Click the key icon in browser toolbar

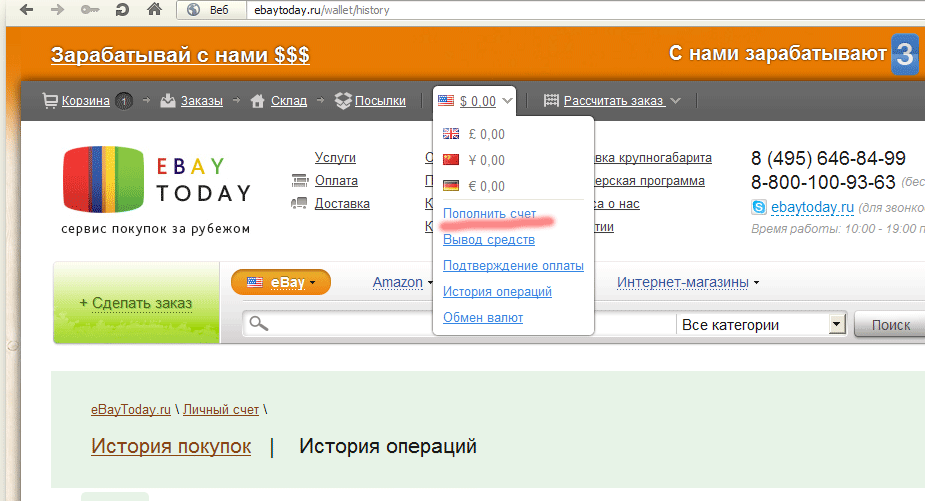pyautogui.click(x=90, y=9)
